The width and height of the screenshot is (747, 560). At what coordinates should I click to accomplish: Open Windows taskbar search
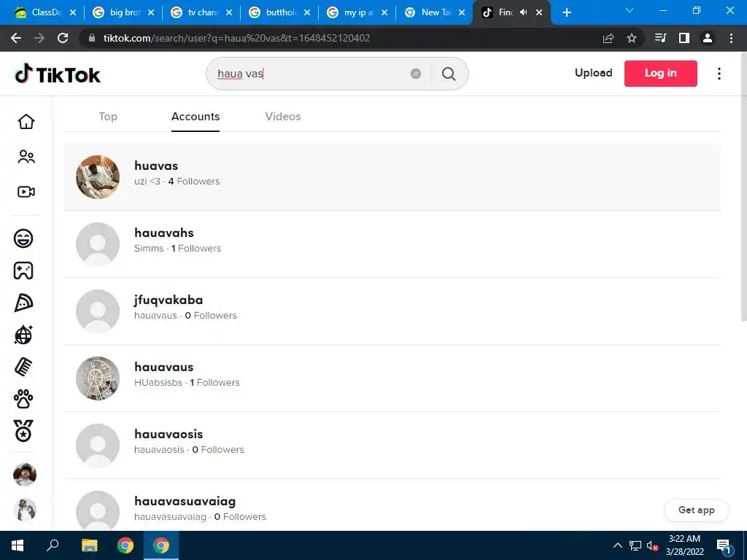(53, 545)
